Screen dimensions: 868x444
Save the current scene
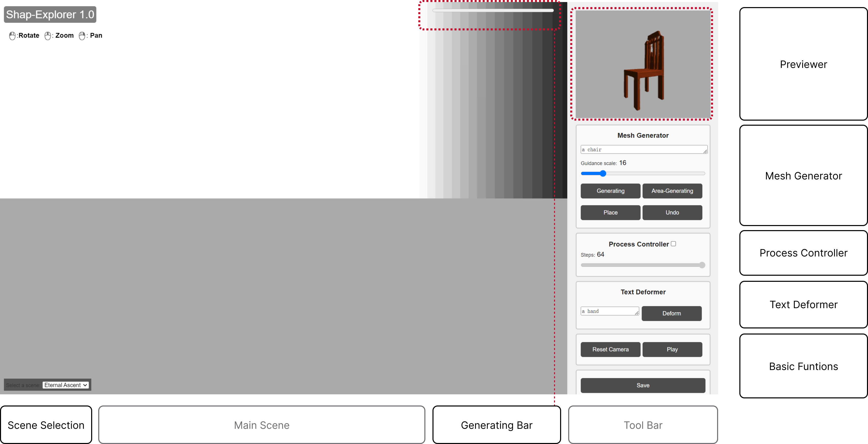click(643, 385)
